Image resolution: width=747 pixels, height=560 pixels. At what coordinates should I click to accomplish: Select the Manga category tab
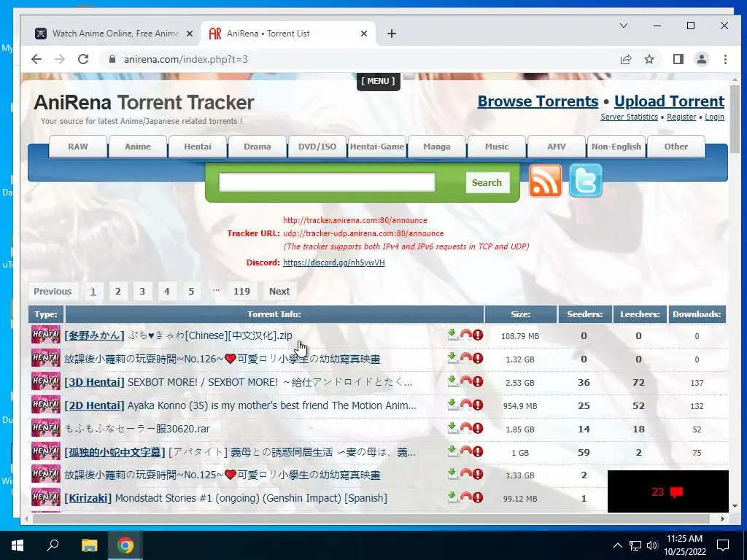coord(437,147)
